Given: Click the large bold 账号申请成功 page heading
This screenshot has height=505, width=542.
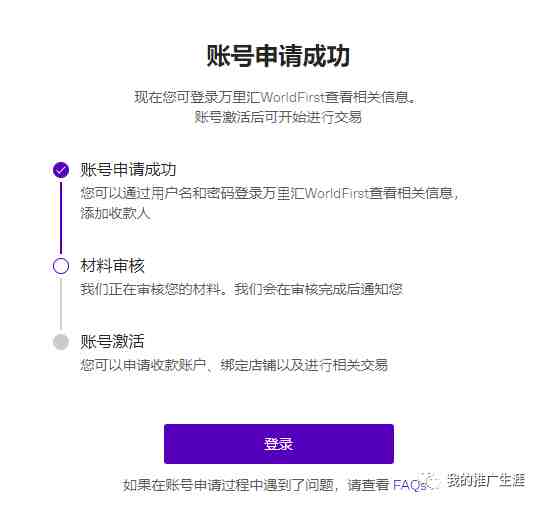Looking at the screenshot, I should [278, 56].
